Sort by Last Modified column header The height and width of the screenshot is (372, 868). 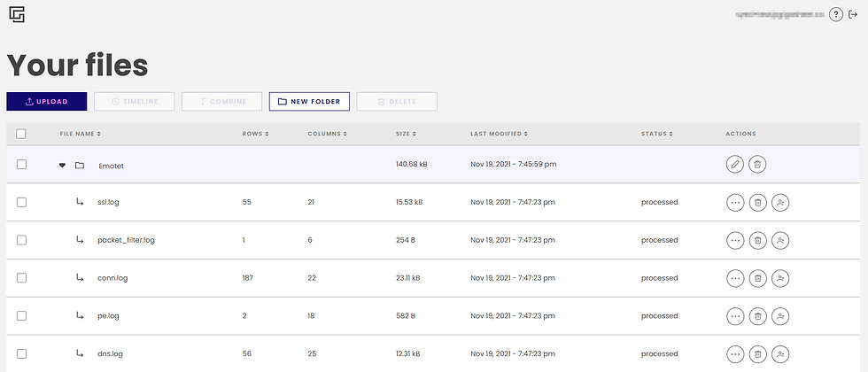(499, 134)
